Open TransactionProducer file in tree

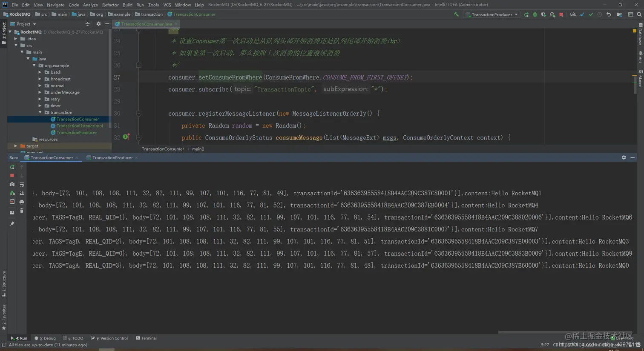[77, 133]
